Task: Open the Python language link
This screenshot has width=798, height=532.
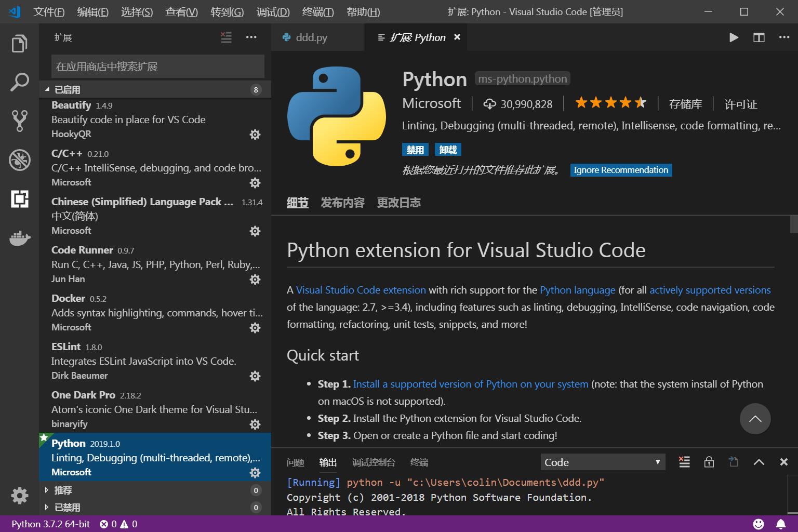Action: click(x=577, y=290)
